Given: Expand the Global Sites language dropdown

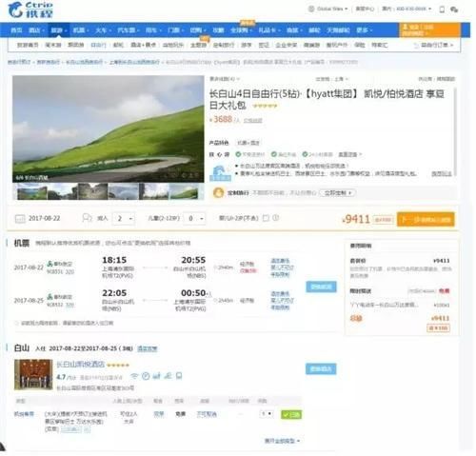Looking at the screenshot, I should coord(328,9).
